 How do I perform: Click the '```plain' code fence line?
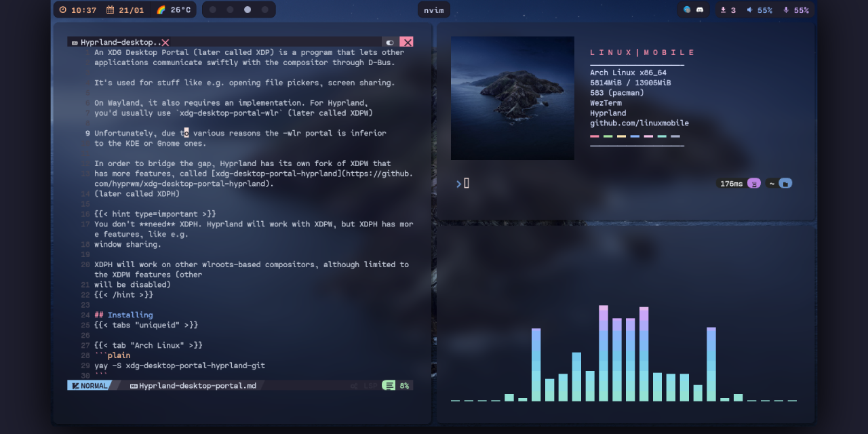pyautogui.click(x=113, y=355)
